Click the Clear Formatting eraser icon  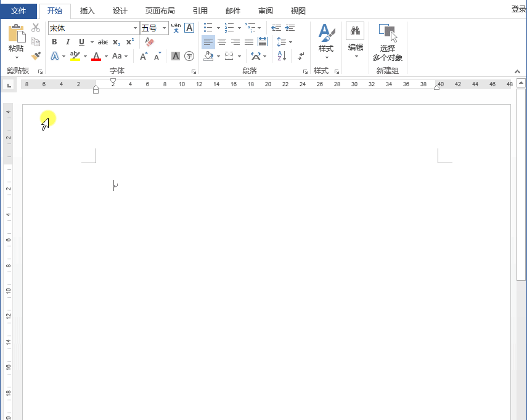click(149, 42)
